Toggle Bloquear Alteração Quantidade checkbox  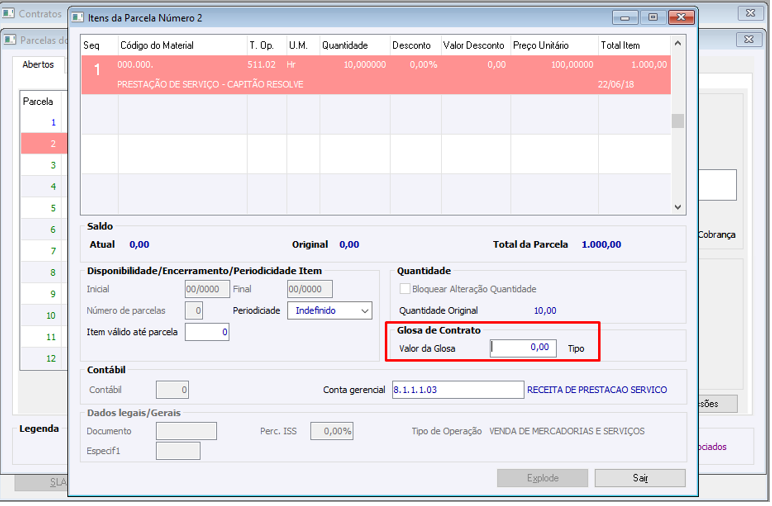point(405,289)
